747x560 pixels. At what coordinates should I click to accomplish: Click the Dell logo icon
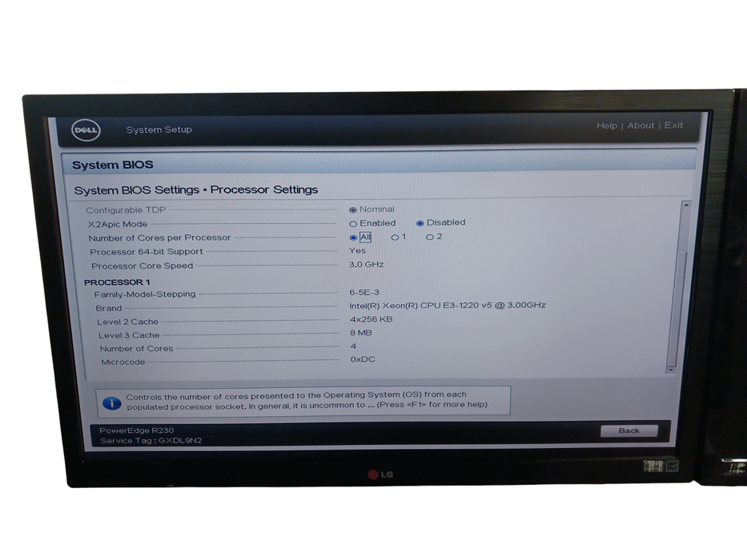tap(86, 130)
